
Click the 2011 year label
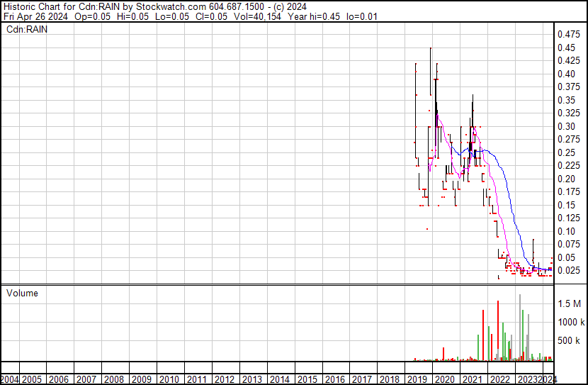197,379
